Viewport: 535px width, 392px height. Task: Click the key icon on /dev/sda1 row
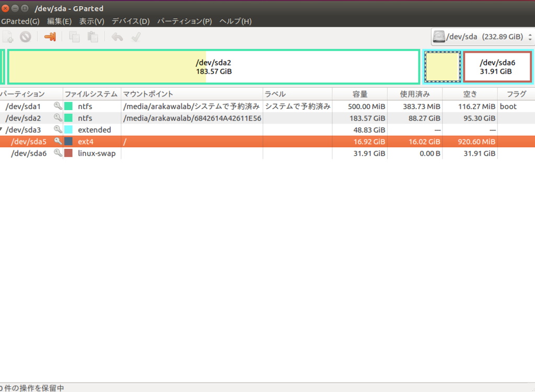(58, 106)
